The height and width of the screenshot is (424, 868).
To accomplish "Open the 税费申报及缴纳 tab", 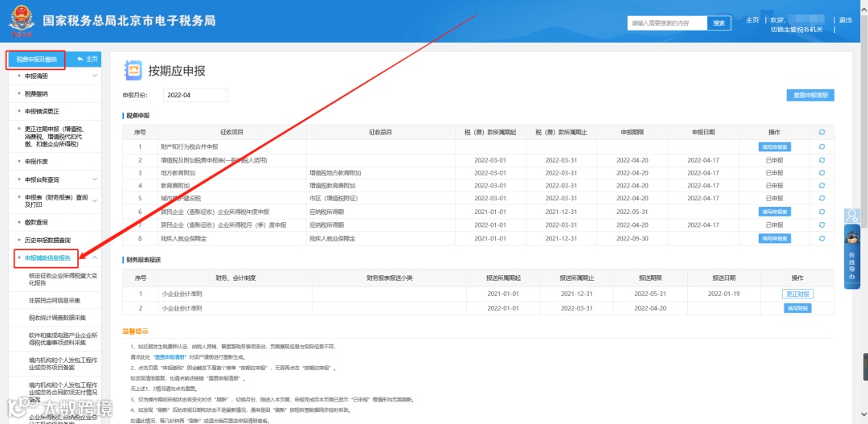I will point(36,60).
